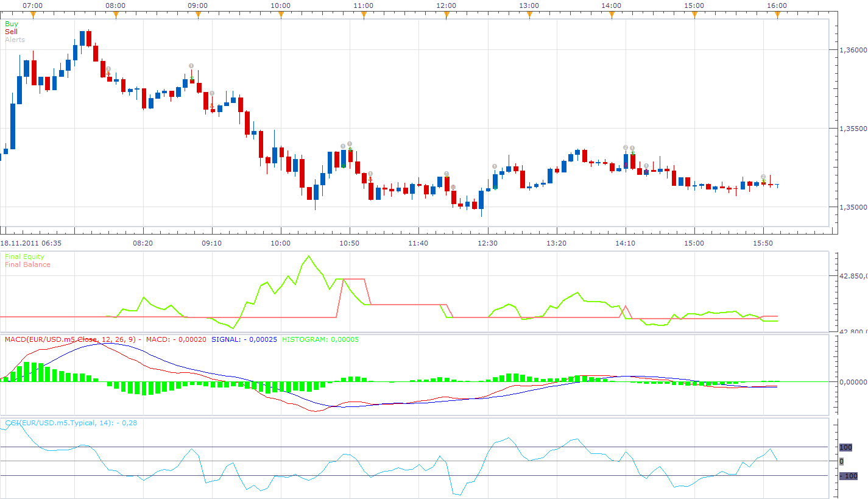
Task: Open the sell alert marker near the 07:55 candle
Action: 108,69
